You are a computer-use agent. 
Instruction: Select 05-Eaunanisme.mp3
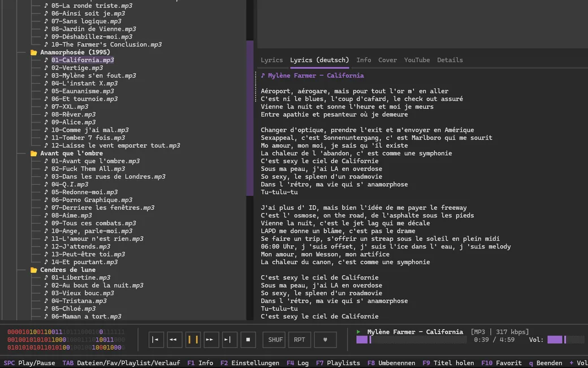point(83,91)
